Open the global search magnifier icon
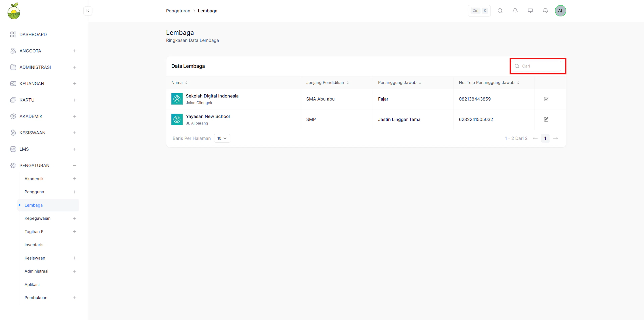 click(x=500, y=11)
